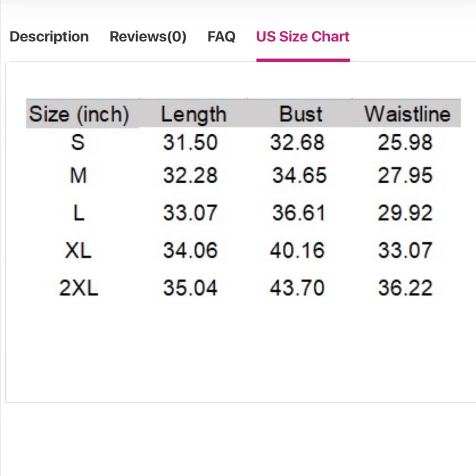Click the Size (inch) header cell

click(79, 114)
